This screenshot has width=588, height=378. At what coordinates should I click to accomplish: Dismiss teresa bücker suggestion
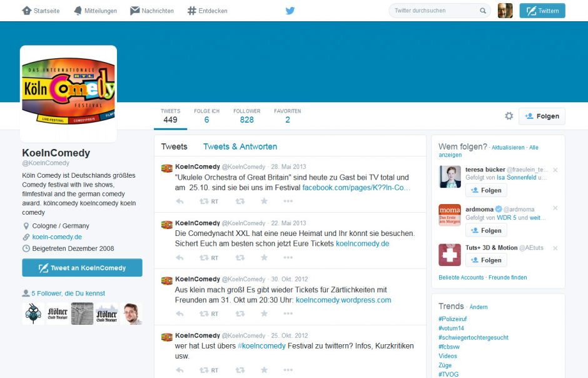[555, 170]
